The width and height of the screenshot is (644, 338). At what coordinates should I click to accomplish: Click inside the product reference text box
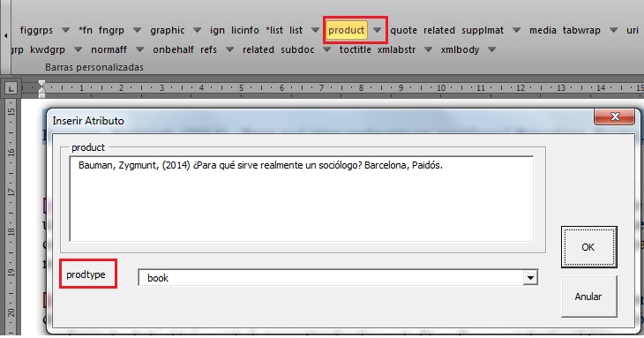click(302, 199)
